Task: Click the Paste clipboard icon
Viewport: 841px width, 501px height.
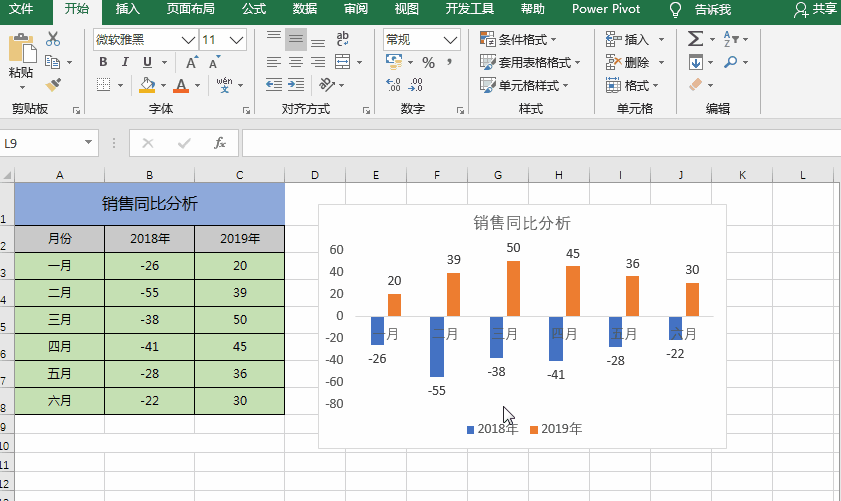Action: pos(23,48)
